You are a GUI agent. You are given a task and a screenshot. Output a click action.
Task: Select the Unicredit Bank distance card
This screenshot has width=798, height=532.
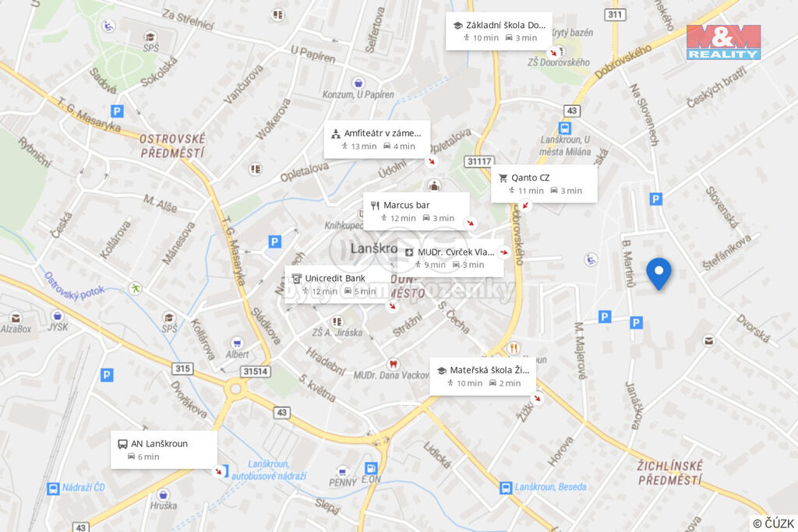(337, 284)
